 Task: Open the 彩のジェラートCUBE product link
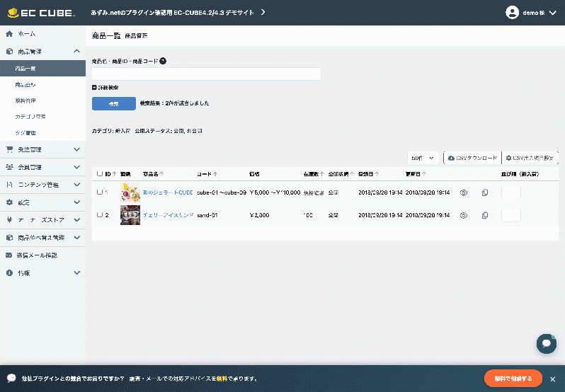168,192
